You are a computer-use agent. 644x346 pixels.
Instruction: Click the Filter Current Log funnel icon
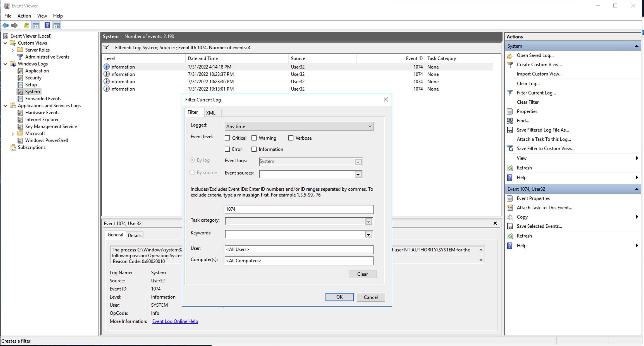pos(510,93)
